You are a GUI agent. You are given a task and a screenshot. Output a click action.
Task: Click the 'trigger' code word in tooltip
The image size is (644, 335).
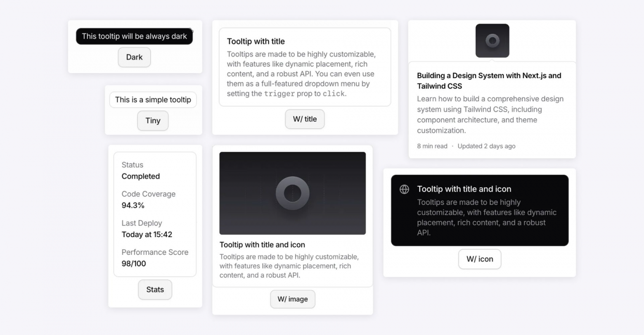coord(279,94)
